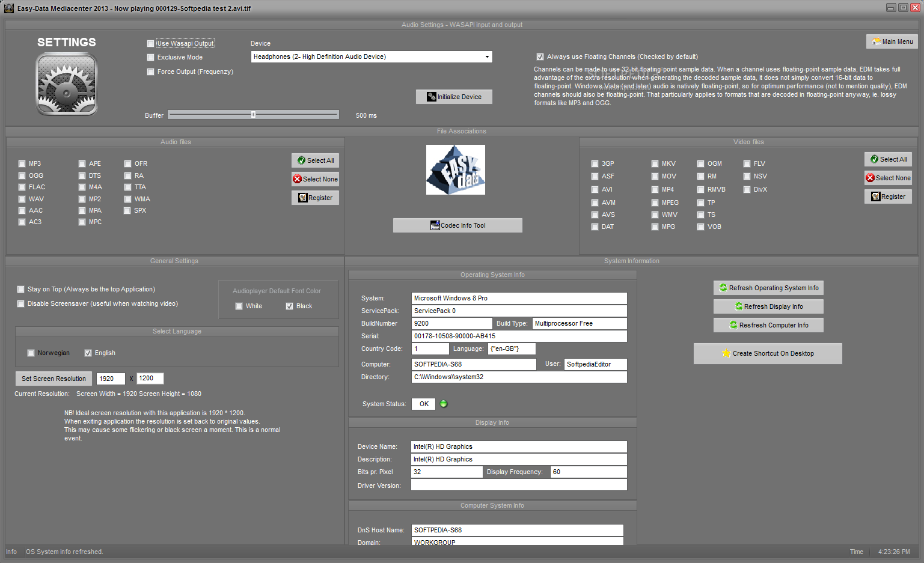The image size is (924, 563).
Task: Click the User field SoftpediaEditor
Action: tap(596, 364)
